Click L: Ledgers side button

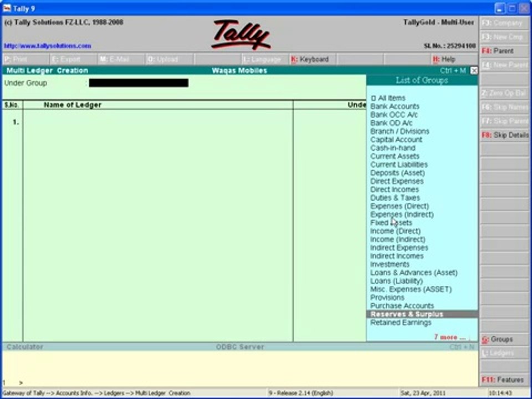pos(505,353)
